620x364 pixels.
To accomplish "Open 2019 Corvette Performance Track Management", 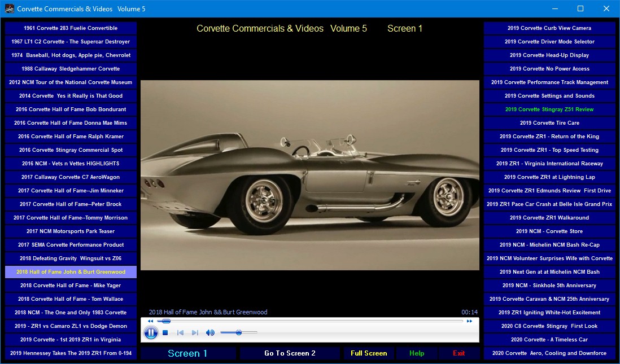I will point(549,82).
